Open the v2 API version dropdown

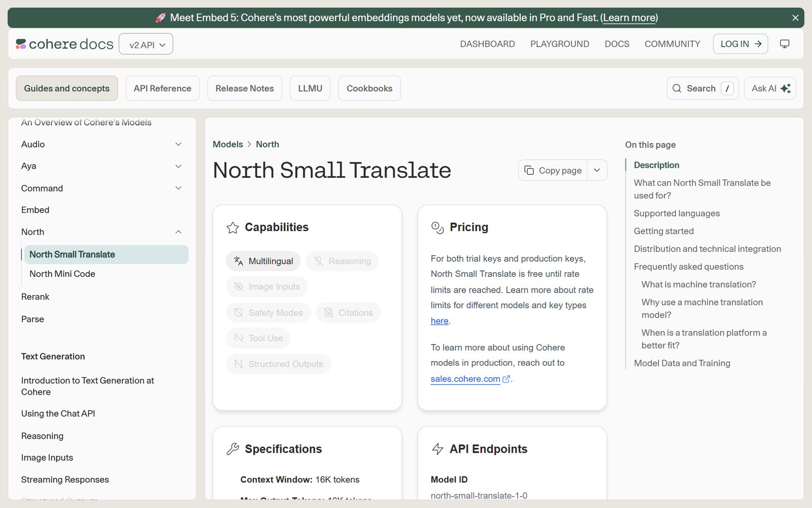146,44
